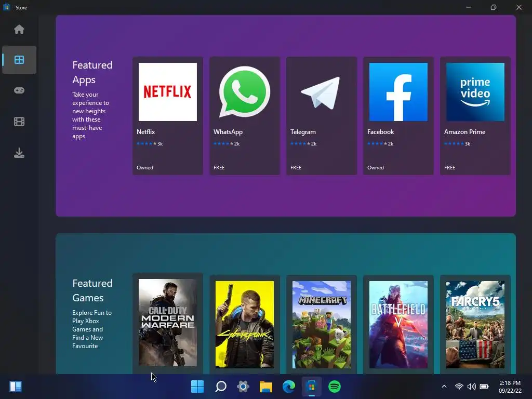The height and width of the screenshot is (399, 532).
Task: Click the Facebook app title
Action: (380, 132)
